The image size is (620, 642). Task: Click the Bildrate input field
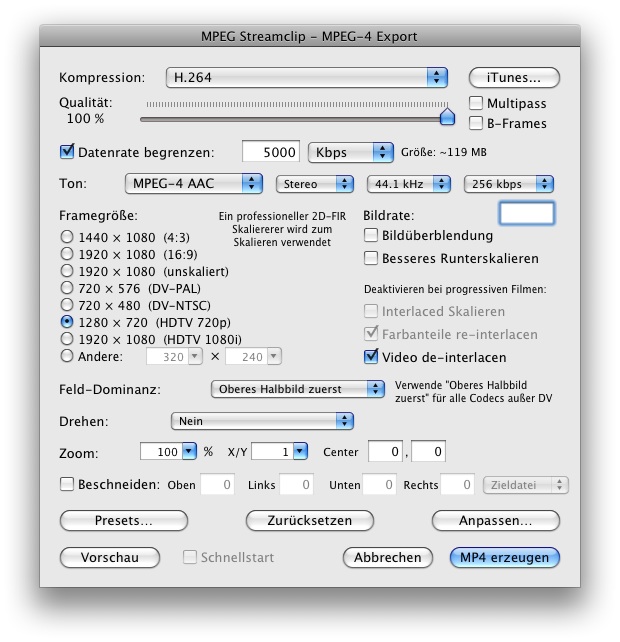pyautogui.click(x=526, y=213)
